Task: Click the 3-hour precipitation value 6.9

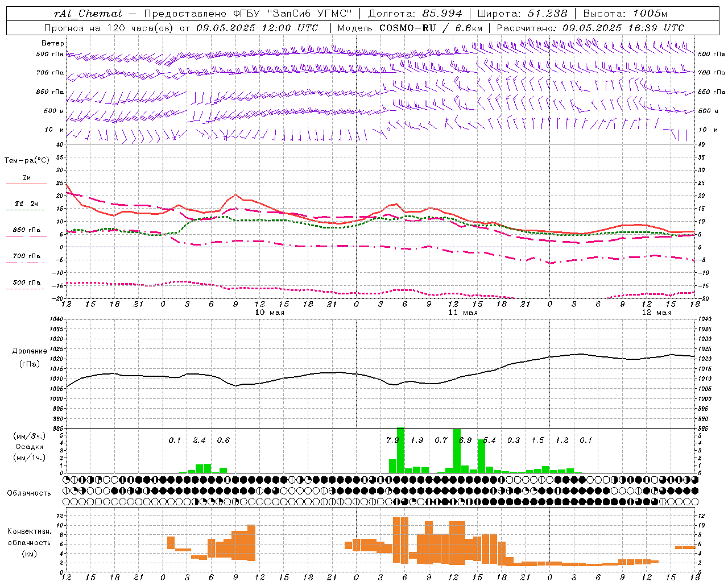Action: (465, 440)
